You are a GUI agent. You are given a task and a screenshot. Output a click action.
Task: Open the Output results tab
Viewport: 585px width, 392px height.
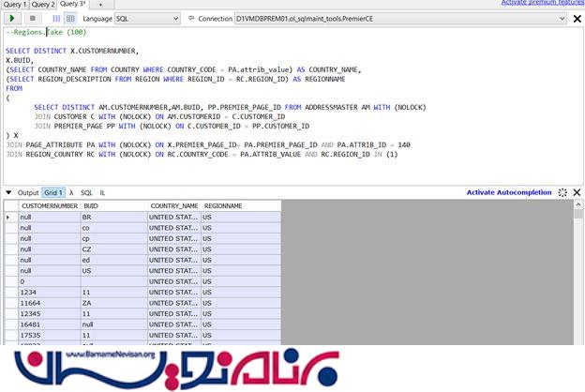[x=28, y=192]
